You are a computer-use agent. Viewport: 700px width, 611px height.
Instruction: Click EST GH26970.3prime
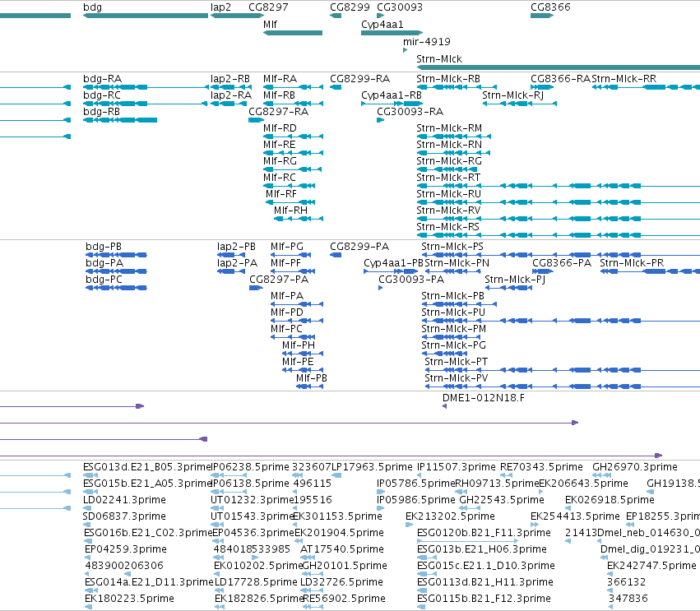635,467
